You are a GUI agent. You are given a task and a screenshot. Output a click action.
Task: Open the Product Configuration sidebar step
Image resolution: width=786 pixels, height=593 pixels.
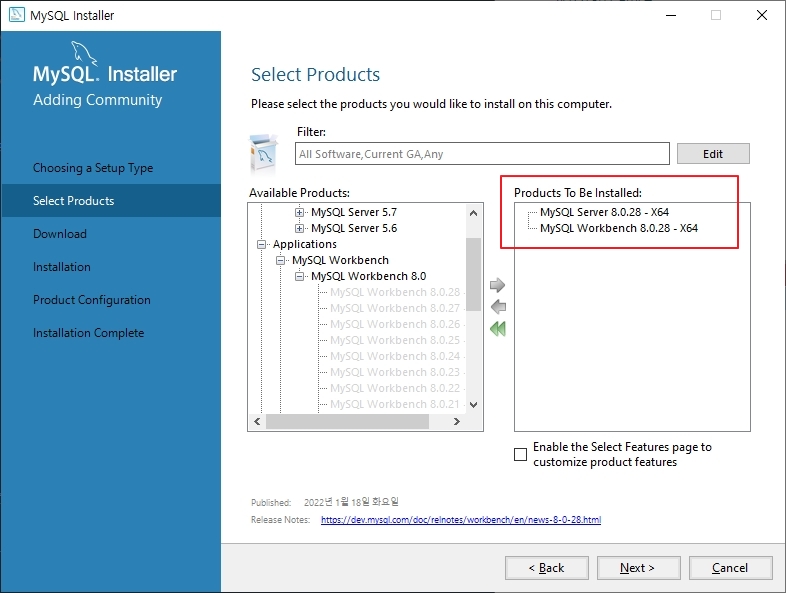point(92,300)
